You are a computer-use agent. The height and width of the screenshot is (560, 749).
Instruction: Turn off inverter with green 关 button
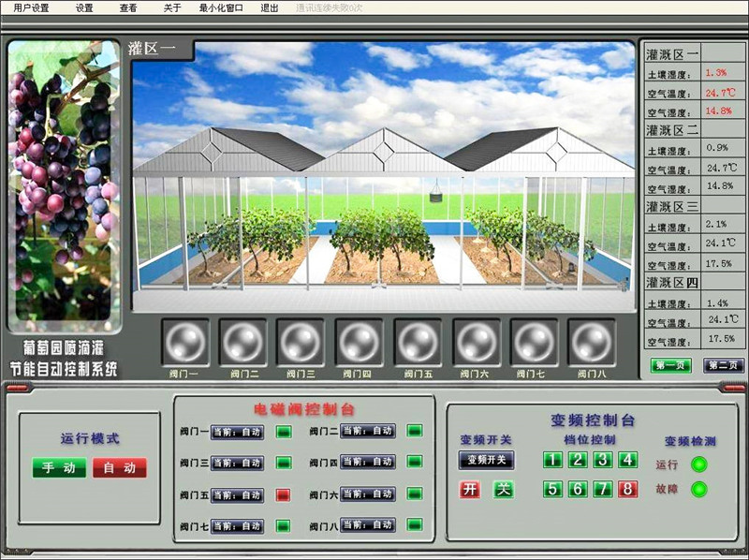pyautogui.click(x=504, y=489)
